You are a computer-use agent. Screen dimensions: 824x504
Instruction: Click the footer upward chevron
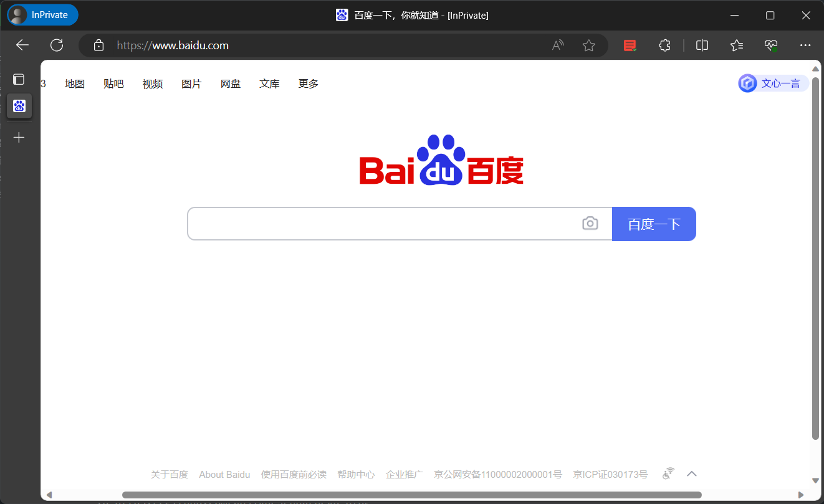coord(691,473)
